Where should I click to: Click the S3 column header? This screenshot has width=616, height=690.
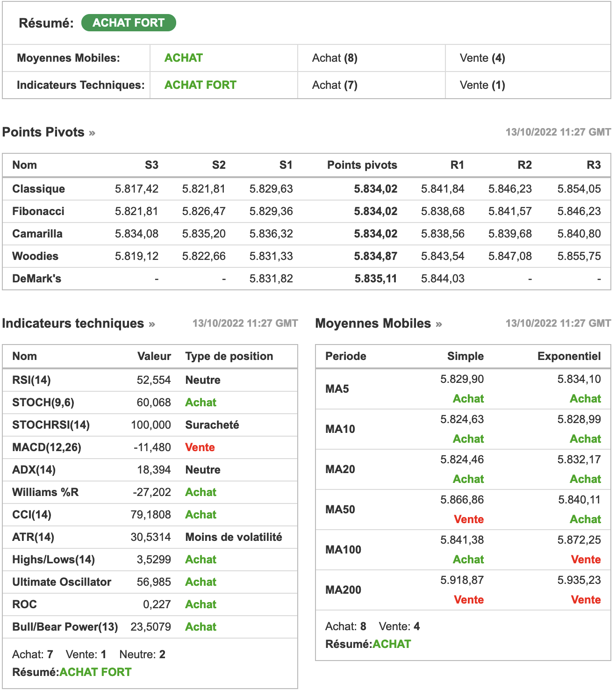[x=151, y=165]
